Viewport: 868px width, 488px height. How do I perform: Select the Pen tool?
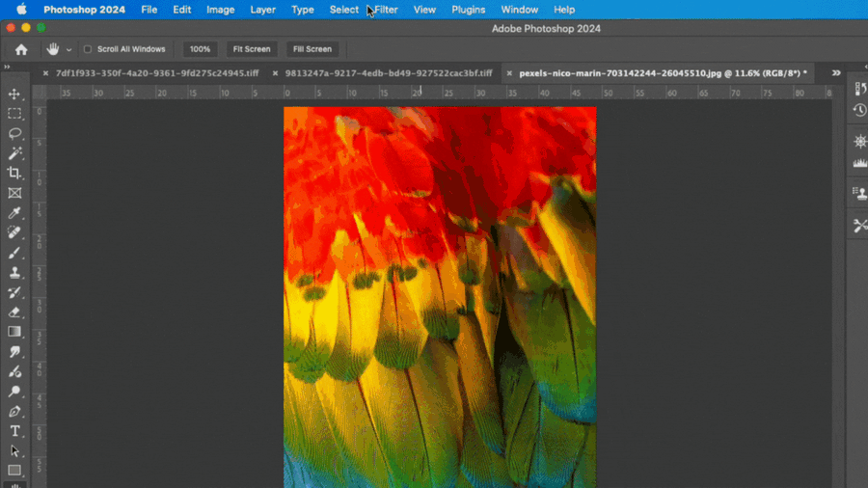(x=14, y=412)
